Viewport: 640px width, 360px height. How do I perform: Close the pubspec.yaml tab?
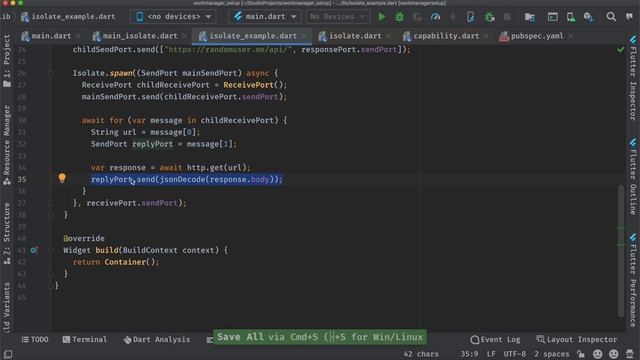coord(571,36)
